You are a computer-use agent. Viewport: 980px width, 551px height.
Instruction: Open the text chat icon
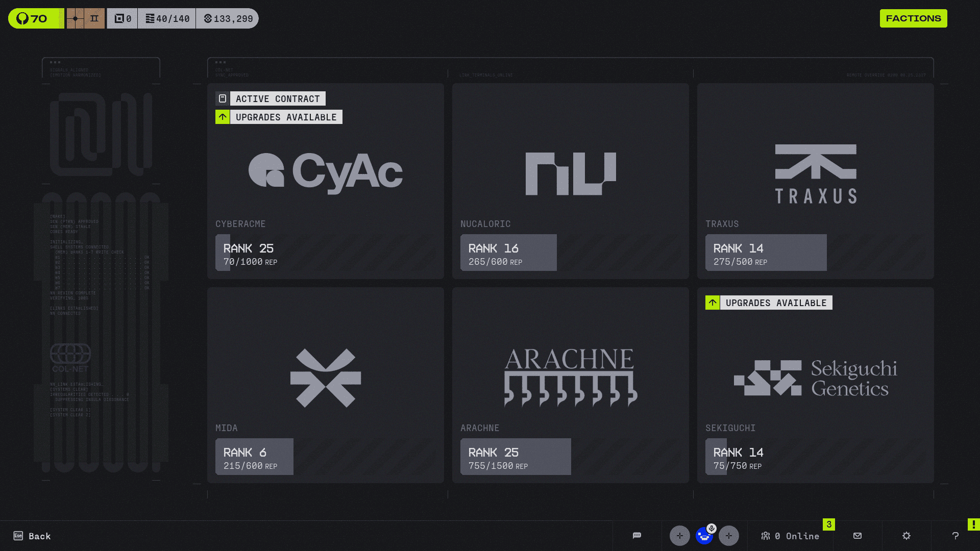click(637, 536)
